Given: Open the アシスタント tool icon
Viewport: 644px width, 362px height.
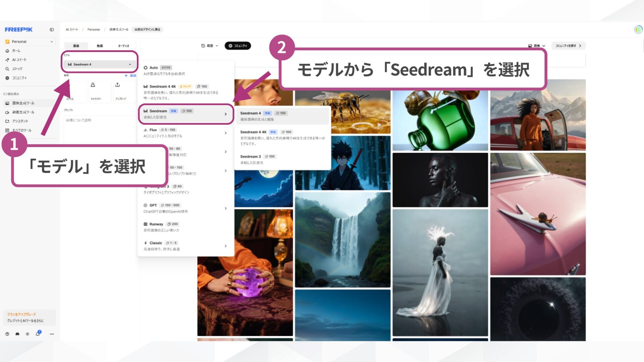Looking at the screenshot, I should [x=7, y=122].
